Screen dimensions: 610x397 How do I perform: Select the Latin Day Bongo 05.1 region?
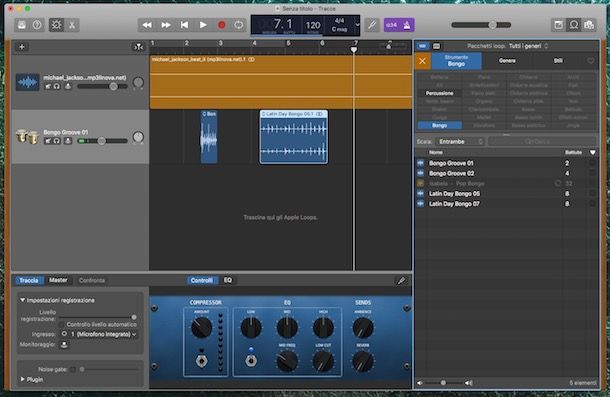[x=294, y=137]
